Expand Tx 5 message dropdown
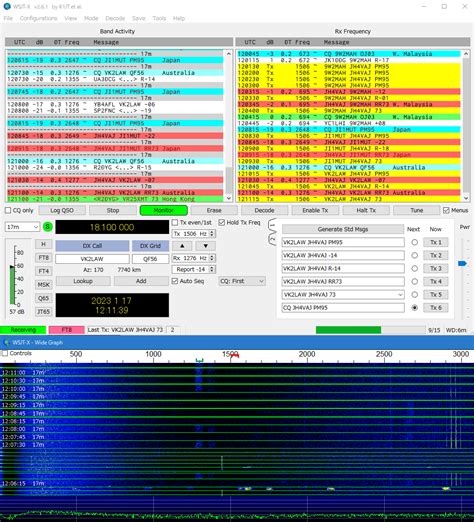This screenshot has width=474, height=522. click(400, 295)
